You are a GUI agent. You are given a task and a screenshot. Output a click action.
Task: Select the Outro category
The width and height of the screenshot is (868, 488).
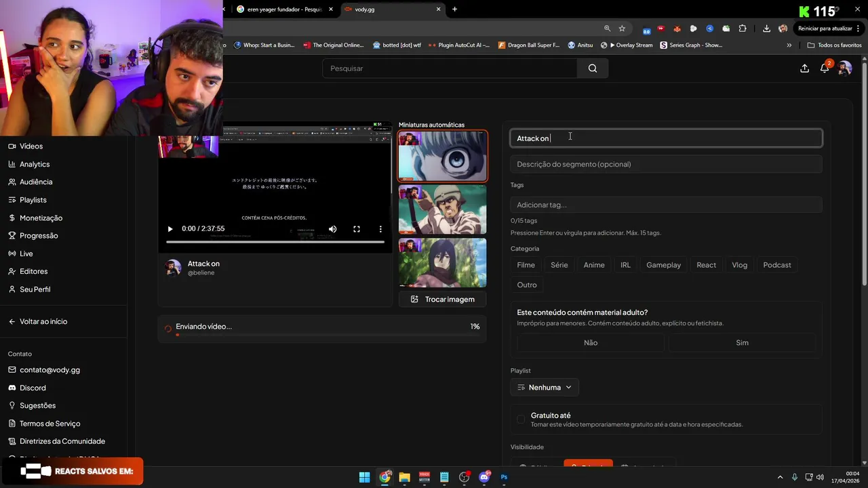pos(527,285)
